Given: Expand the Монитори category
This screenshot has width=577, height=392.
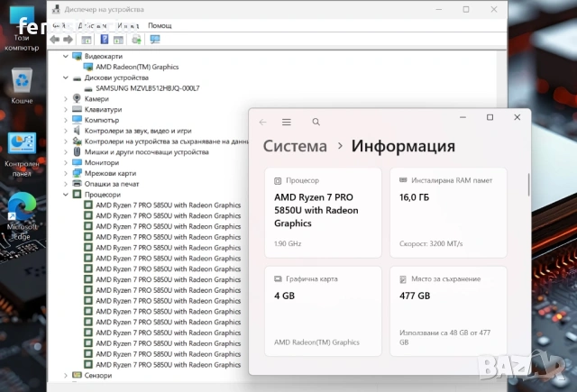Looking at the screenshot, I should tap(66, 162).
